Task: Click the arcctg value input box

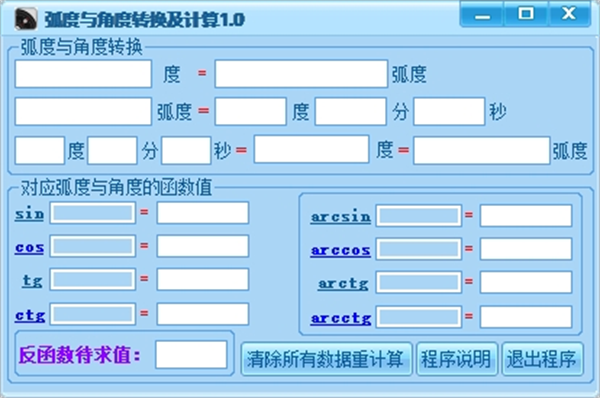Action: pyautogui.click(x=419, y=317)
